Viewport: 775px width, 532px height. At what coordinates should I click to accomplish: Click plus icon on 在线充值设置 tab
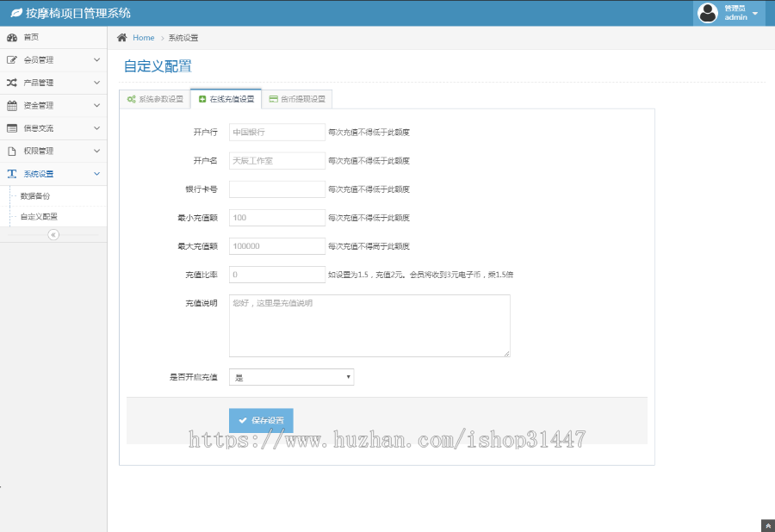click(202, 99)
